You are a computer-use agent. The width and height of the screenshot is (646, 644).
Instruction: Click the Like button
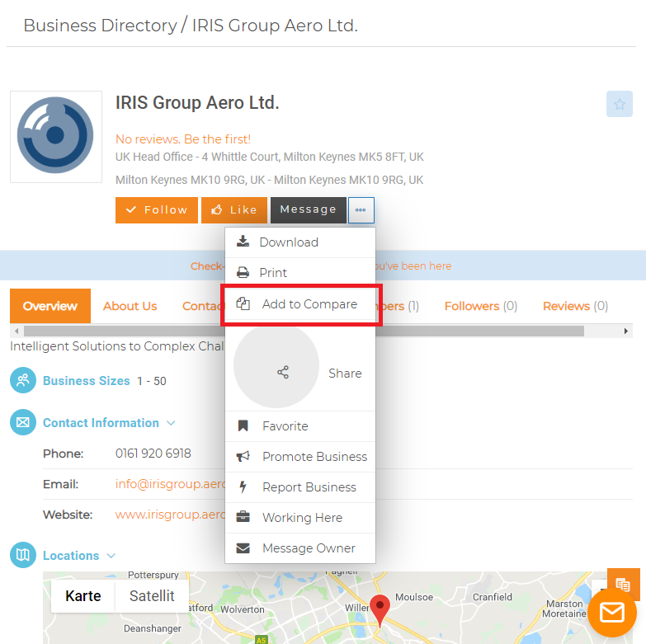(x=234, y=210)
